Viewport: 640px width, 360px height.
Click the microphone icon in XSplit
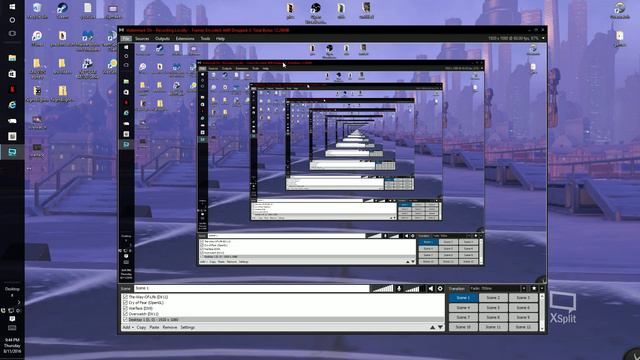pos(399,289)
